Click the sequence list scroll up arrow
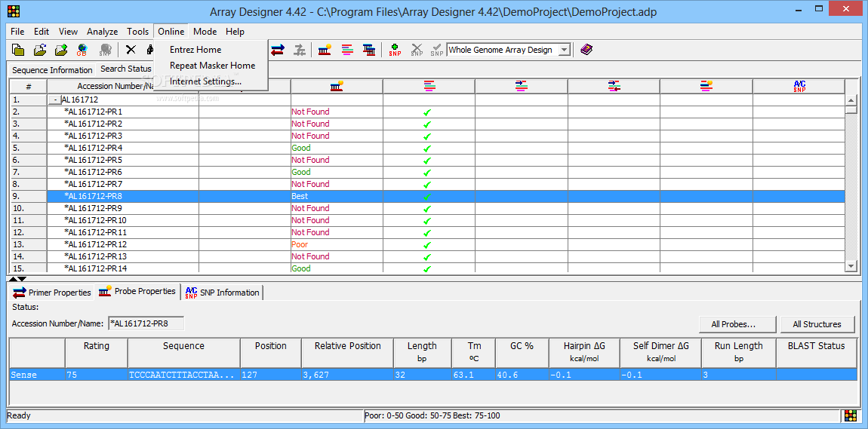 coord(851,100)
